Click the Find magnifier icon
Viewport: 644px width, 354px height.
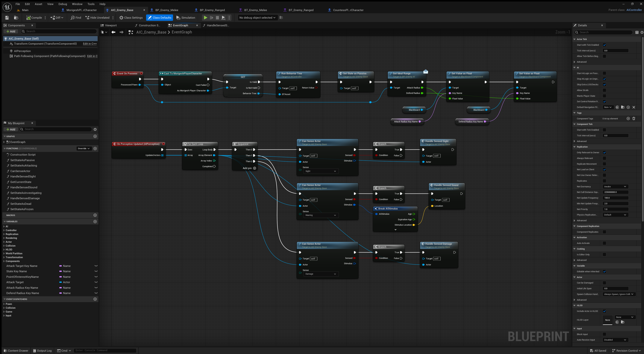click(x=73, y=17)
